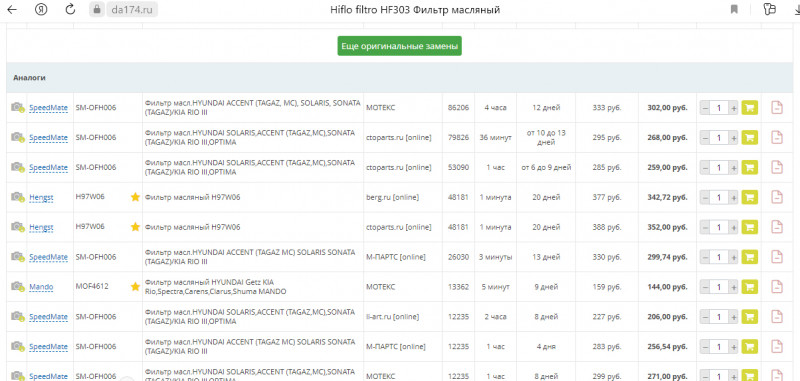
Task: Click browser bookmark icon in top bar
Action: [x=734, y=9]
